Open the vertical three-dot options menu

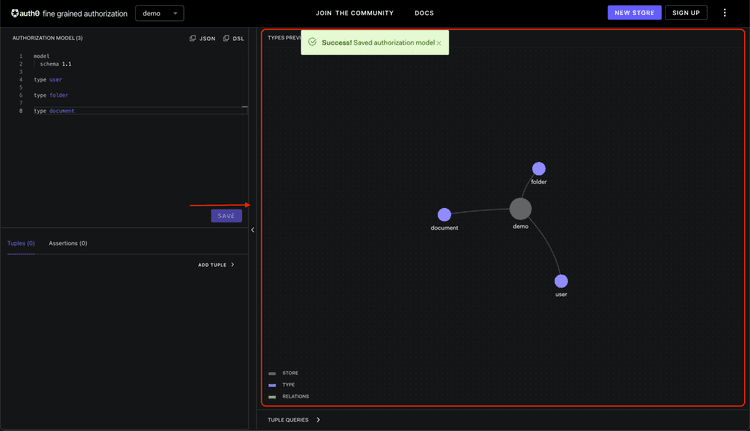tap(725, 13)
